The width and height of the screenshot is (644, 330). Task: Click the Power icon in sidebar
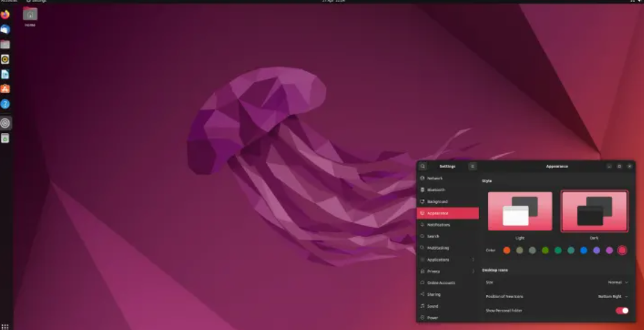[x=422, y=317]
